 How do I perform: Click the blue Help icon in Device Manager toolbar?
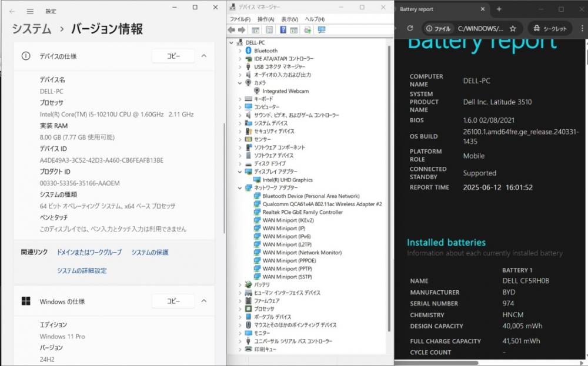283,30
